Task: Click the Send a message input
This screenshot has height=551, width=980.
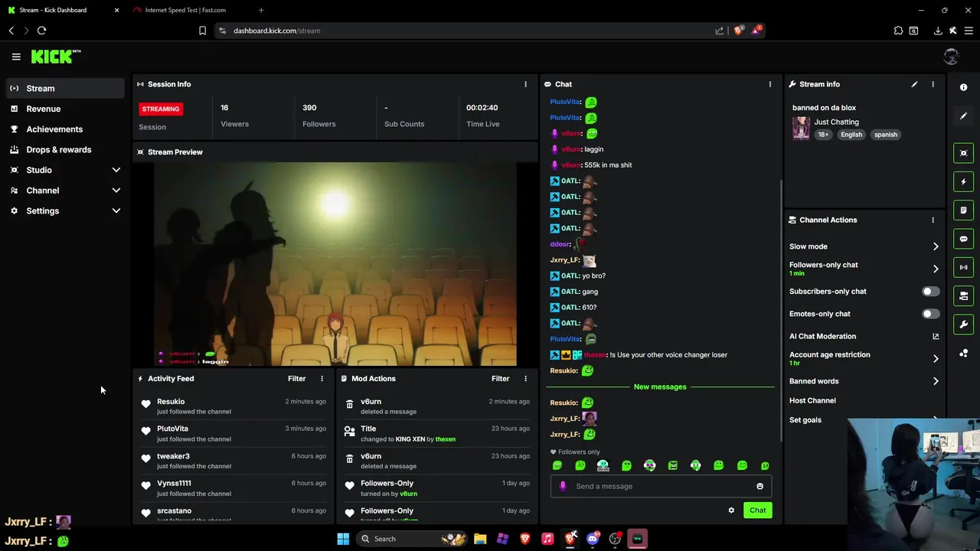Action: 661,486
